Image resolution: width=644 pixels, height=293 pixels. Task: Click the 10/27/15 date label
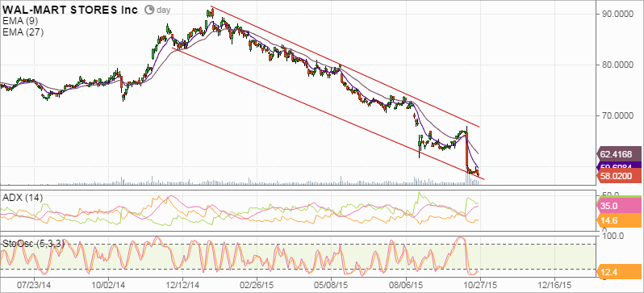pyautogui.click(x=480, y=284)
